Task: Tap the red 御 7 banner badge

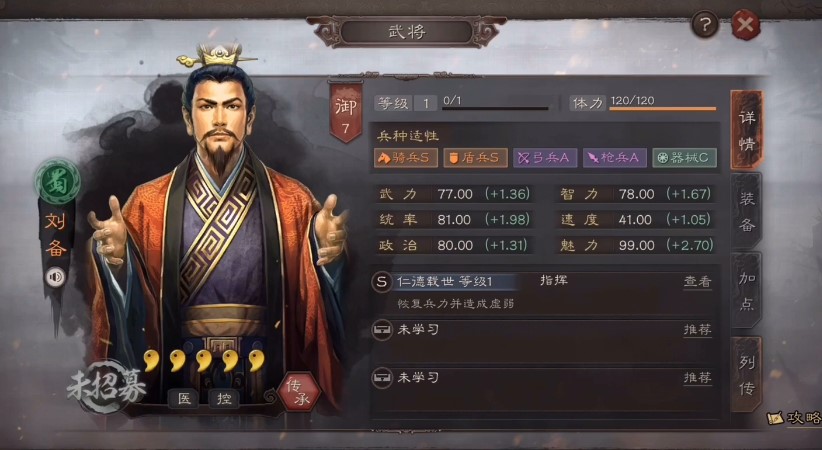Action: (345, 113)
